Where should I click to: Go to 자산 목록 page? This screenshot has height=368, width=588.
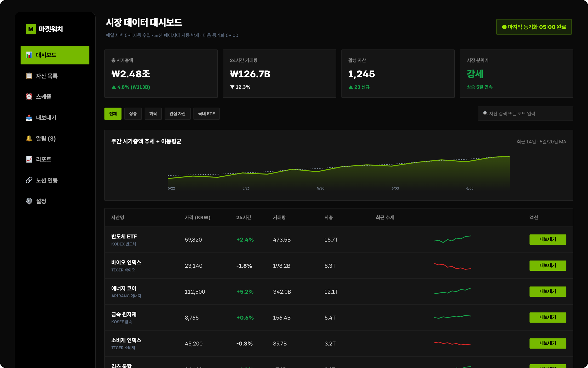[x=55, y=76]
